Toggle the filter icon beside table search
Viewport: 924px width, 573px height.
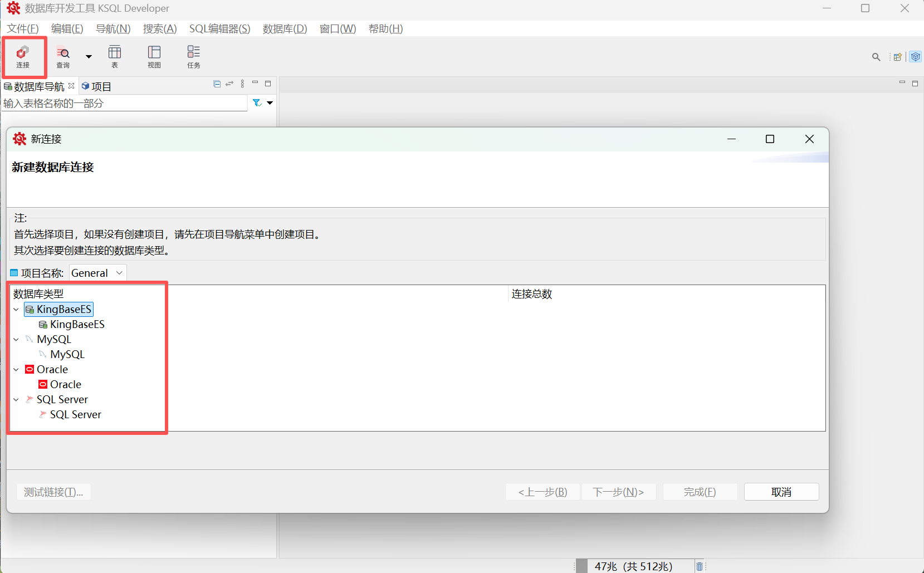pyautogui.click(x=257, y=103)
